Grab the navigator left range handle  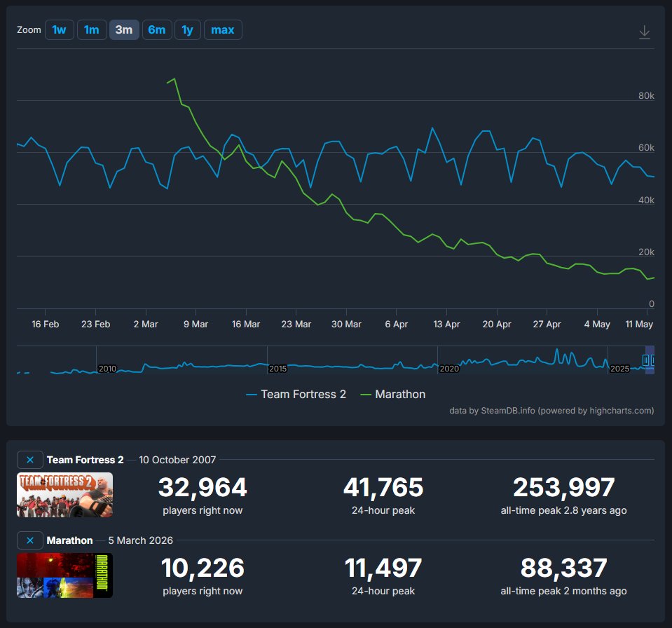click(x=645, y=360)
